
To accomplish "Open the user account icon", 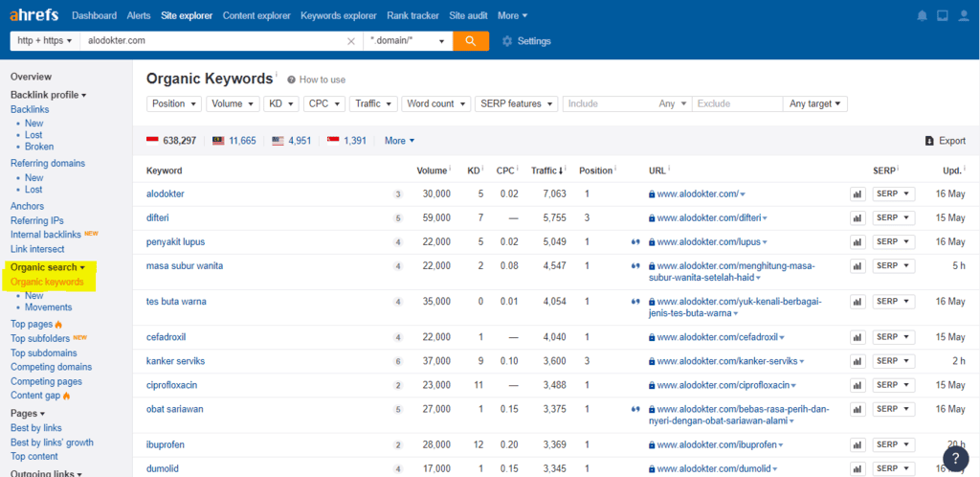I will pyautogui.click(x=963, y=15).
